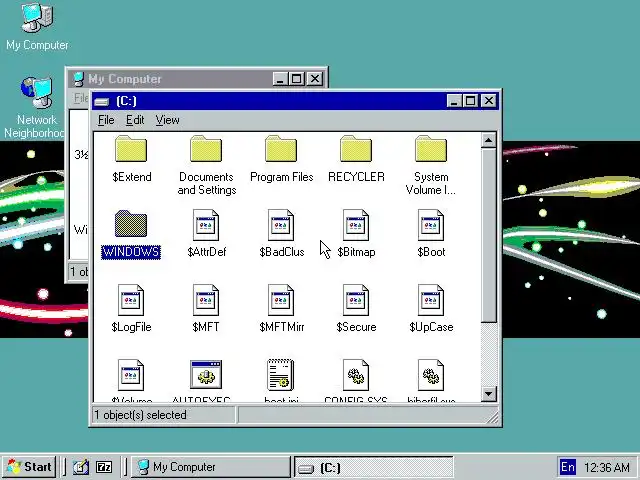Screen dimensions: 640x480
Task: Click the notepad quick launch icon
Action: click(x=81, y=467)
